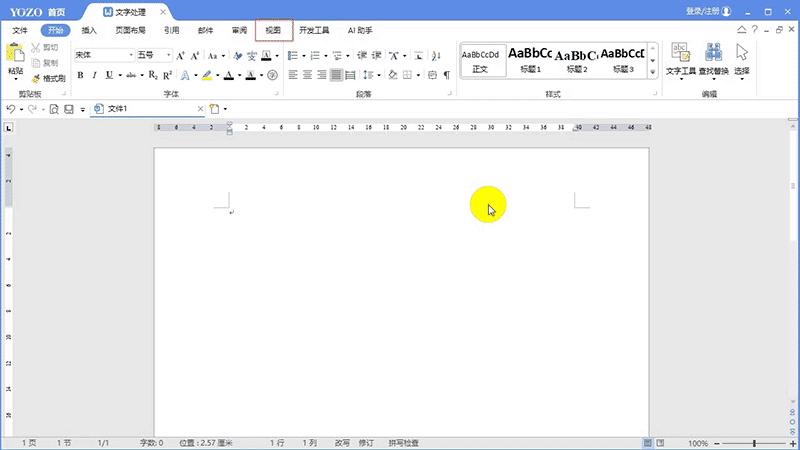The height and width of the screenshot is (450, 800).
Task: Apply superscript R² formatting
Action: point(167,76)
